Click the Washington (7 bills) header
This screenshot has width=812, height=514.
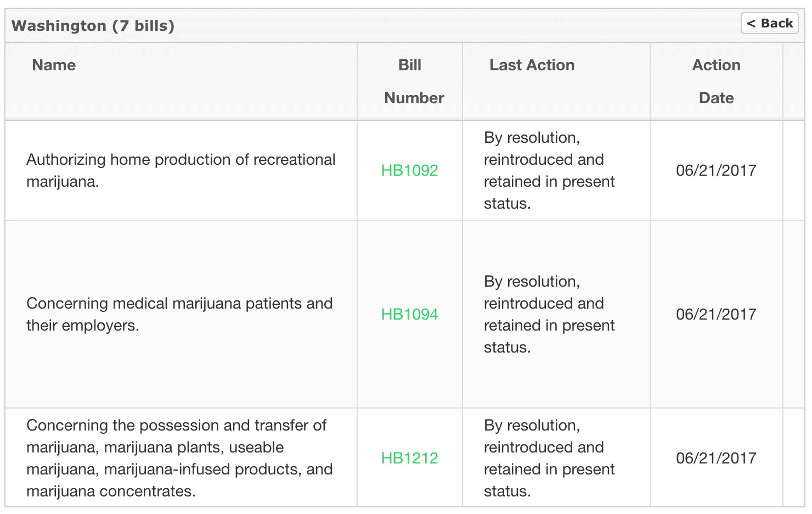point(92,25)
